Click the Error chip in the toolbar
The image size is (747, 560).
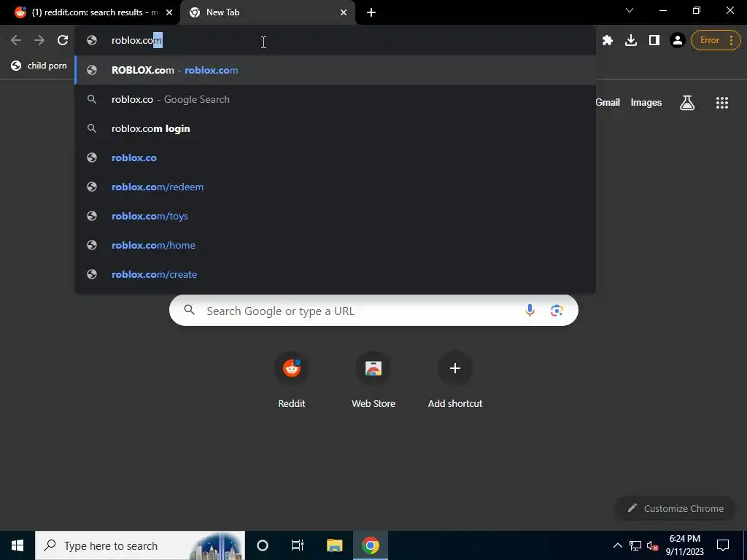(x=716, y=41)
